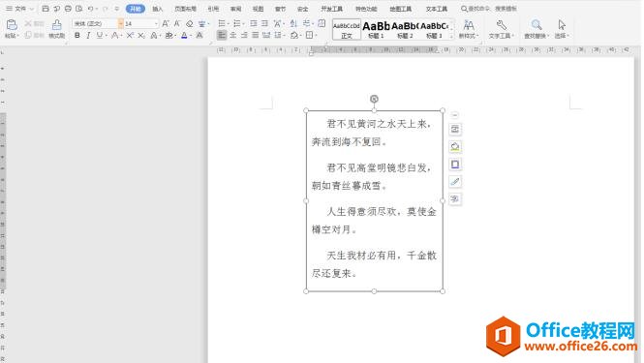The height and width of the screenshot is (363, 644).
Task: Select the 正文 body text style
Action: pyautogui.click(x=347, y=30)
